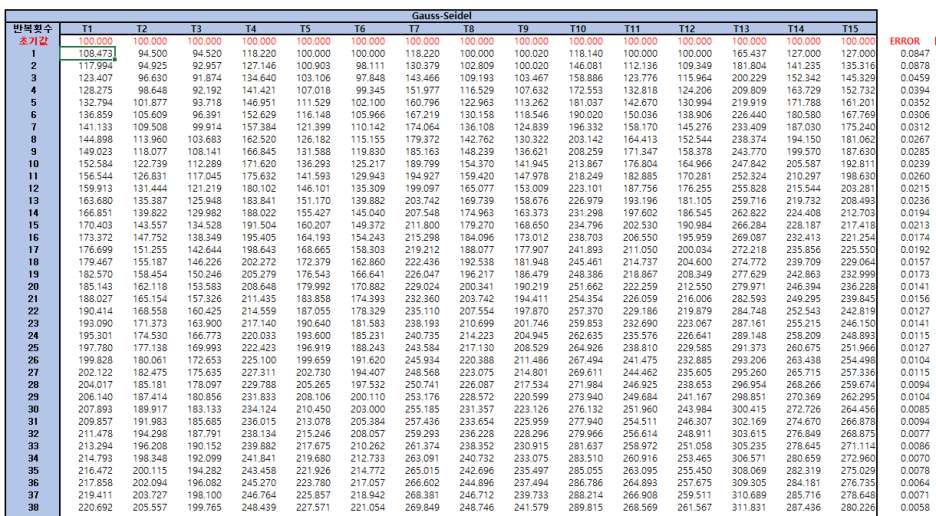Select the cell with value 94.925
Viewport: 936px width, 516px height.
pos(141,66)
